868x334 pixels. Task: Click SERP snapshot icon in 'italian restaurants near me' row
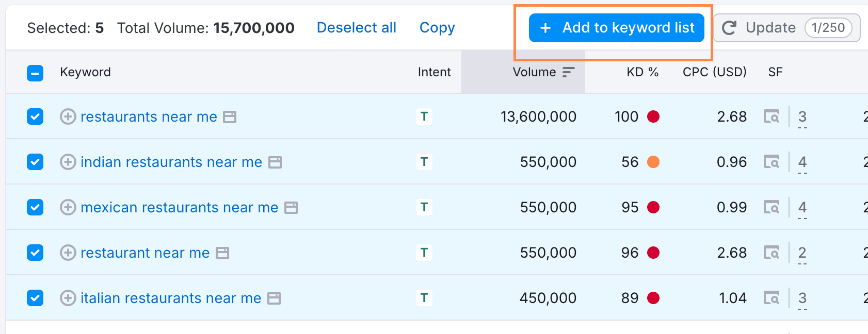pyautogui.click(x=771, y=298)
